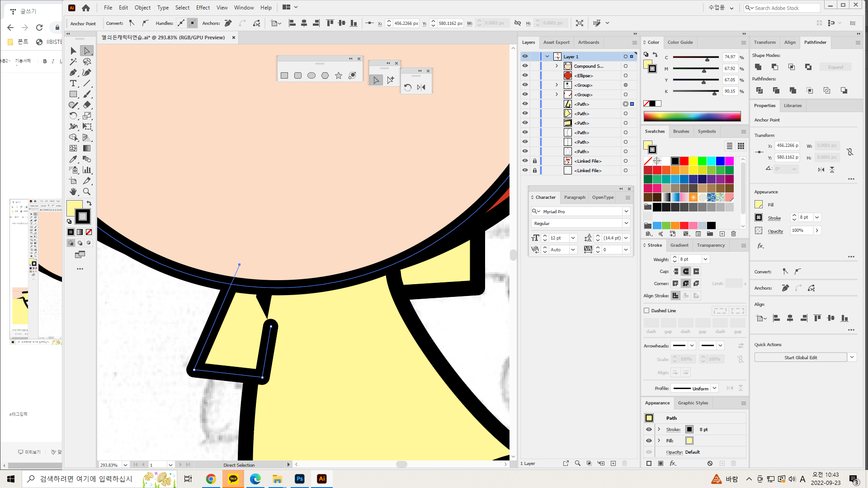
Task: Toggle visibility of Compound Shape layer
Action: point(525,66)
